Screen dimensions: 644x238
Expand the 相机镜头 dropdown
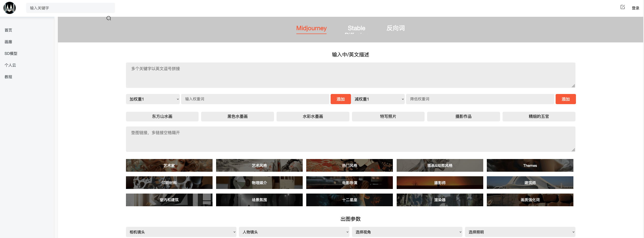181,232
